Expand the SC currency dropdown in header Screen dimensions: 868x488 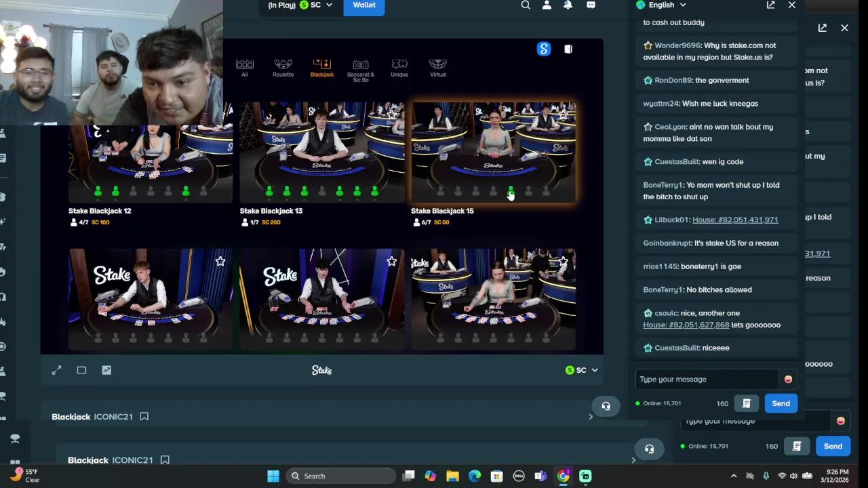click(x=316, y=5)
